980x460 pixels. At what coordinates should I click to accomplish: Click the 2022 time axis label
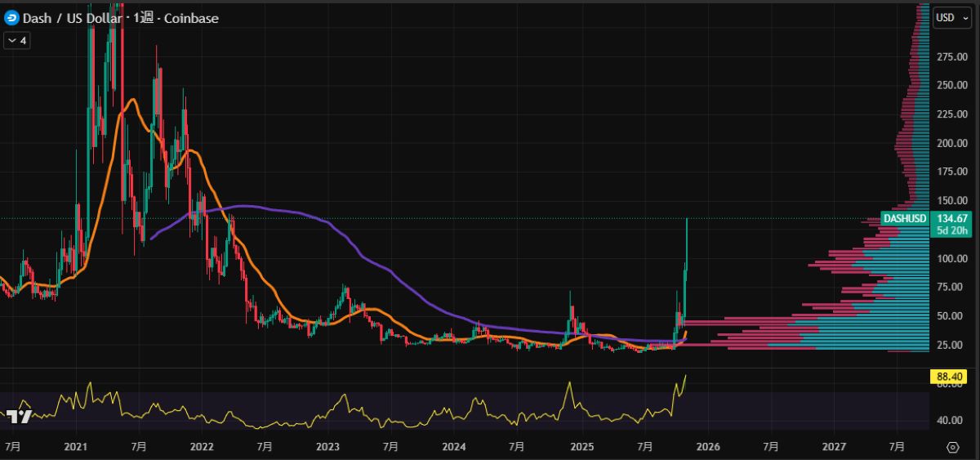pos(201,447)
